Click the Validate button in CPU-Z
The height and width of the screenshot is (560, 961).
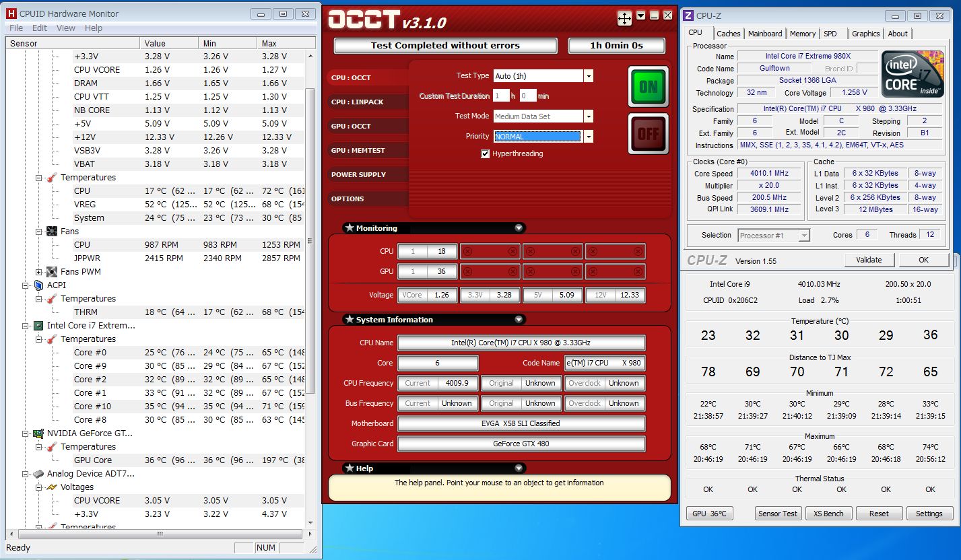[x=869, y=260]
